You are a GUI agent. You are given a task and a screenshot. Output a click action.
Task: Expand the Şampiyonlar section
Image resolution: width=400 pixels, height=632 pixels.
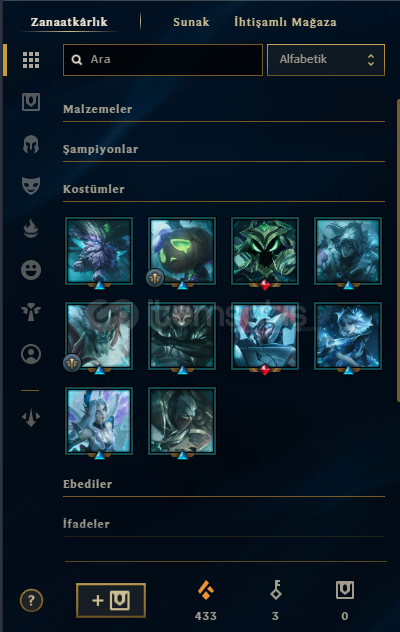point(224,150)
